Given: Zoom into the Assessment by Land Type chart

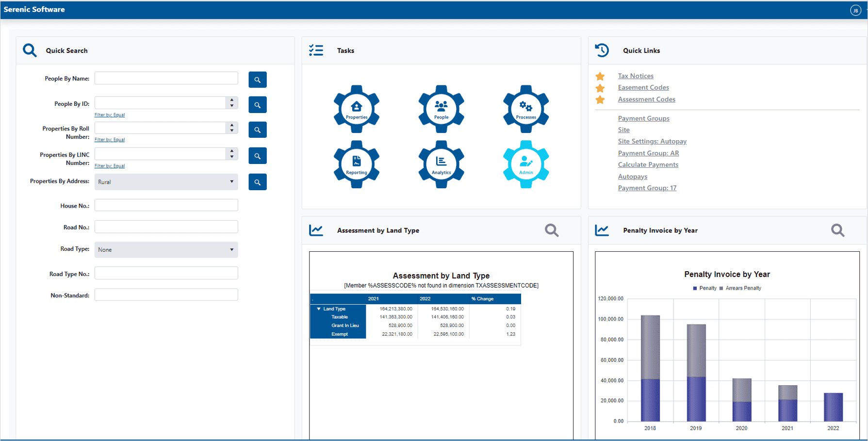Looking at the screenshot, I should (x=552, y=230).
